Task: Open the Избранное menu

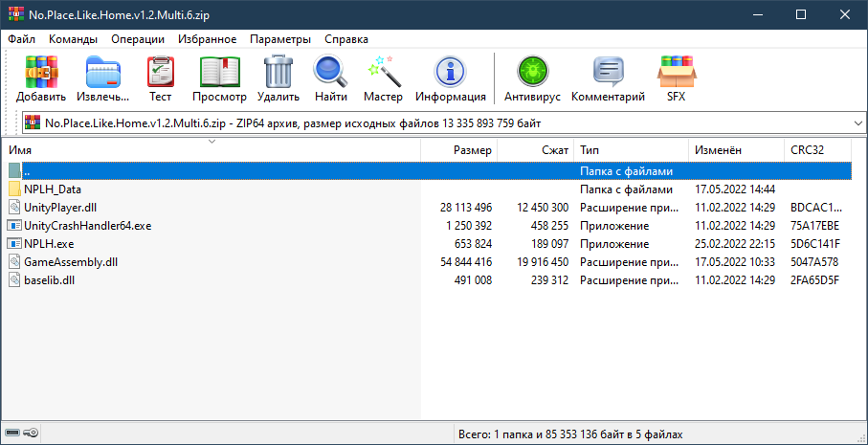Action: [x=207, y=39]
